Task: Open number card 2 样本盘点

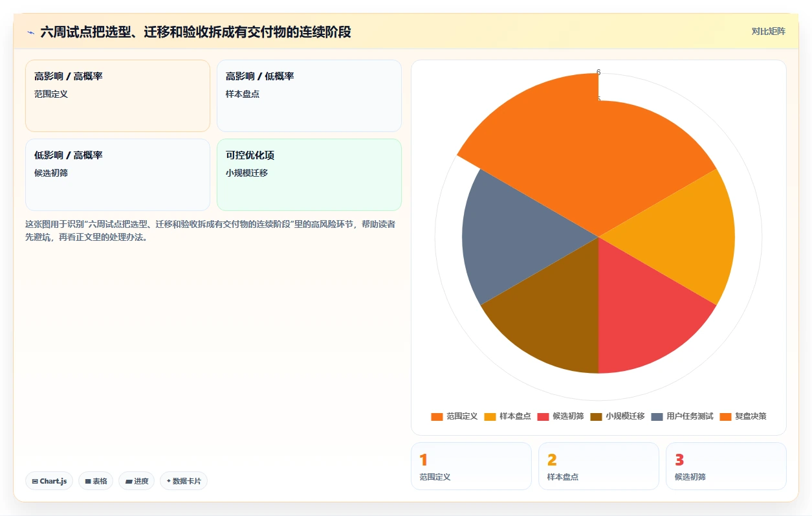Action: tap(598, 466)
